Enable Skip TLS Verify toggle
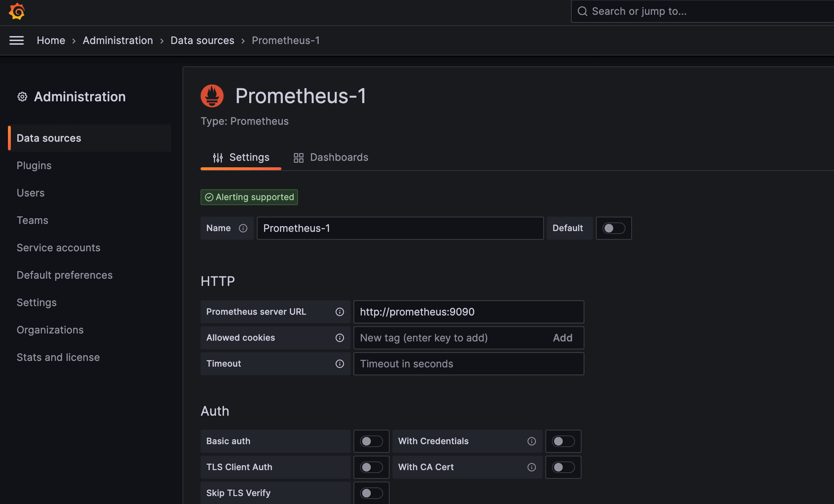834x504 pixels. click(x=371, y=493)
